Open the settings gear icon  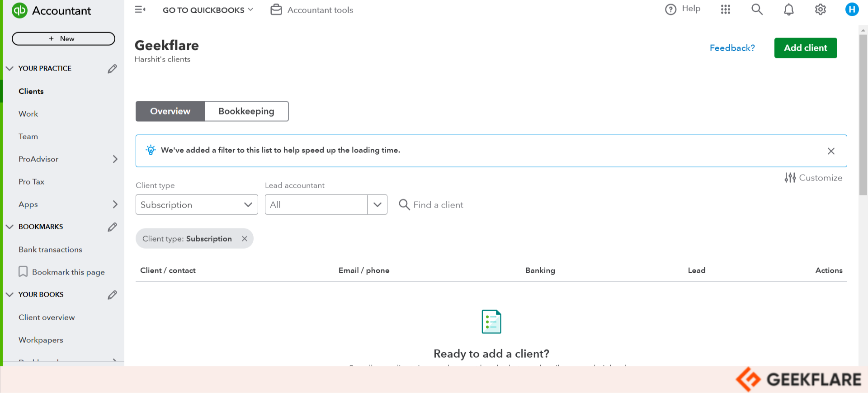(x=821, y=9)
